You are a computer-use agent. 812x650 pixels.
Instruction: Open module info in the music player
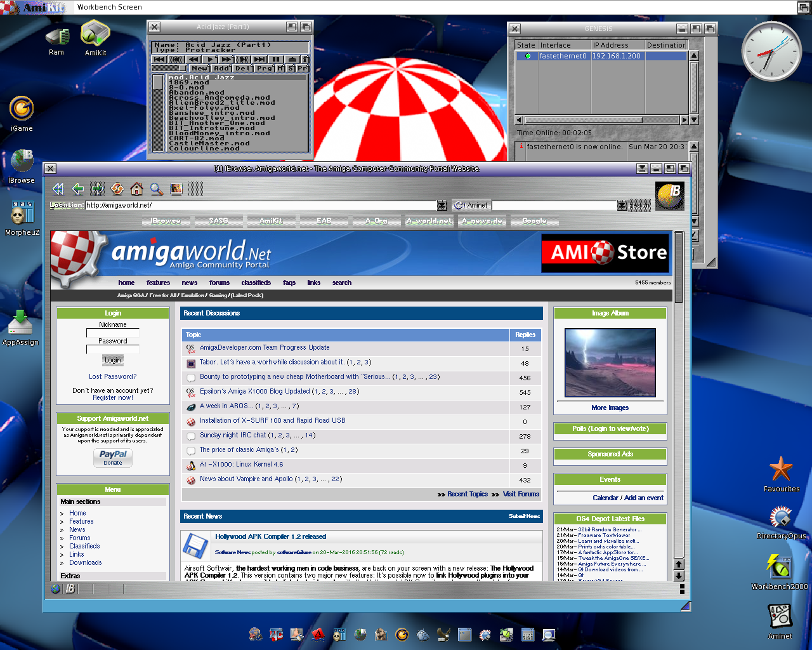point(305,59)
